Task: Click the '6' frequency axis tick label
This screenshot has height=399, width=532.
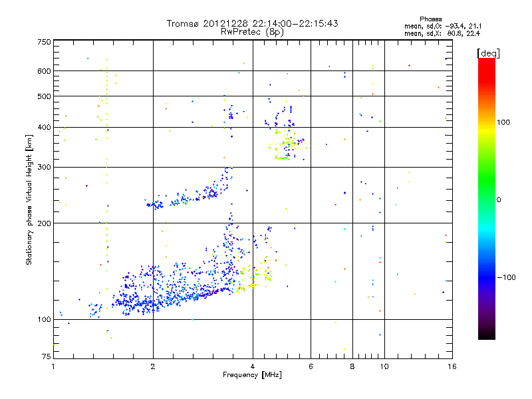Action: pyautogui.click(x=311, y=366)
